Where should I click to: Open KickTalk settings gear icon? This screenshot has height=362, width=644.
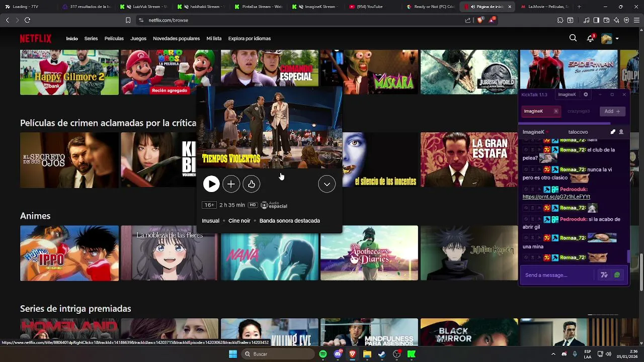[x=586, y=95]
